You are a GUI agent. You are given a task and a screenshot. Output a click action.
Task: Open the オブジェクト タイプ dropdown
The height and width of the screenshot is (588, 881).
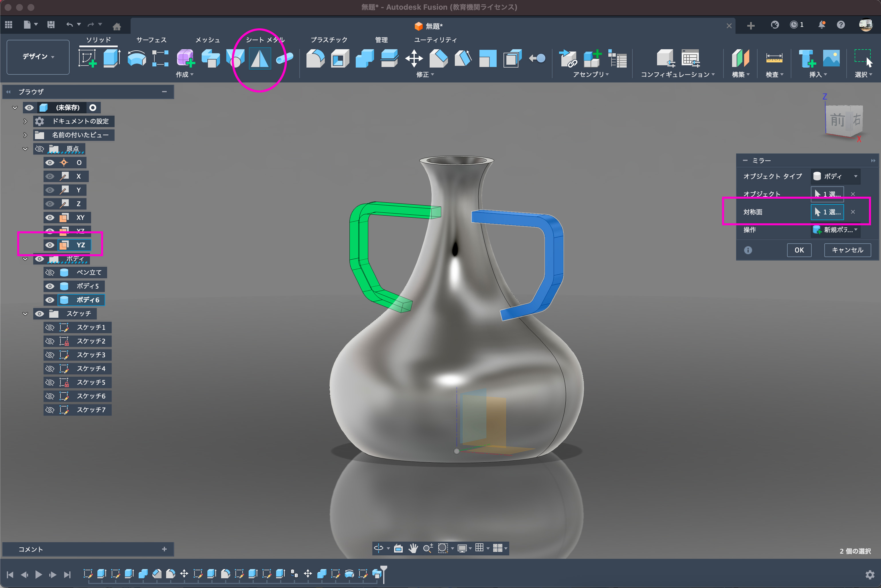835,176
